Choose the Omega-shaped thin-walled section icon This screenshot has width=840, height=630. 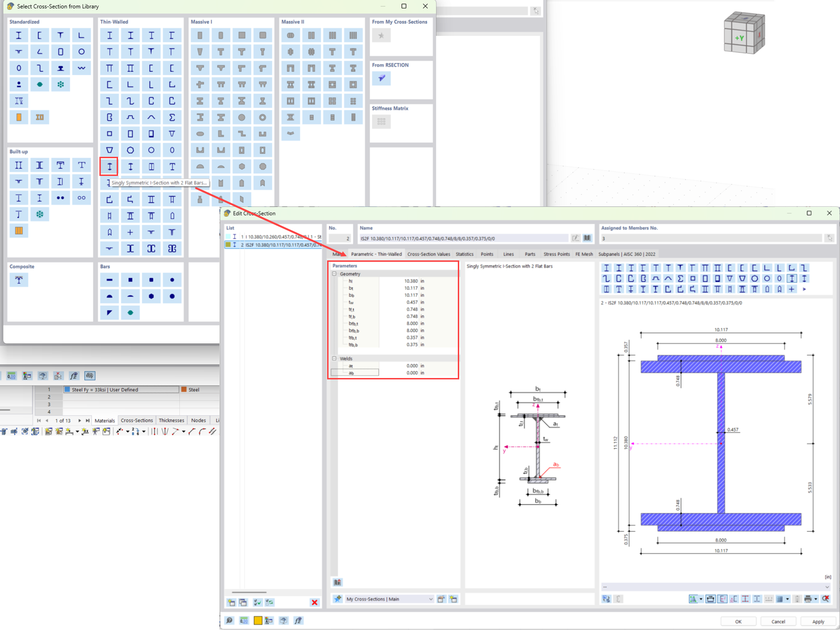pyautogui.click(x=130, y=117)
